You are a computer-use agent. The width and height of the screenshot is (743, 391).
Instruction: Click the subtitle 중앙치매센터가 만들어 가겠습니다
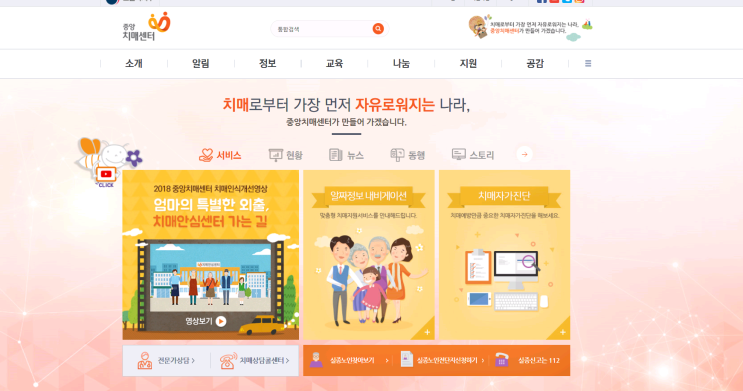[346, 122]
